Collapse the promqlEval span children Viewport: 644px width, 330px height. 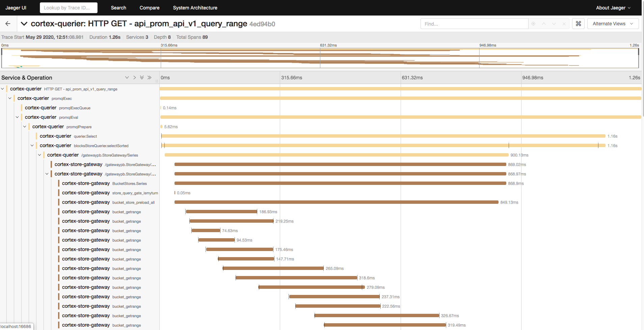click(x=18, y=117)
